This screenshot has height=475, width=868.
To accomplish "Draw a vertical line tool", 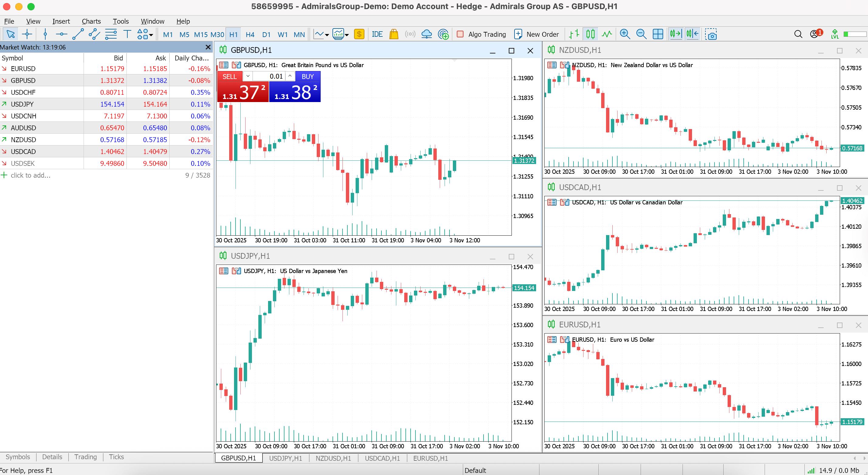I will click(x=45, y=34).
